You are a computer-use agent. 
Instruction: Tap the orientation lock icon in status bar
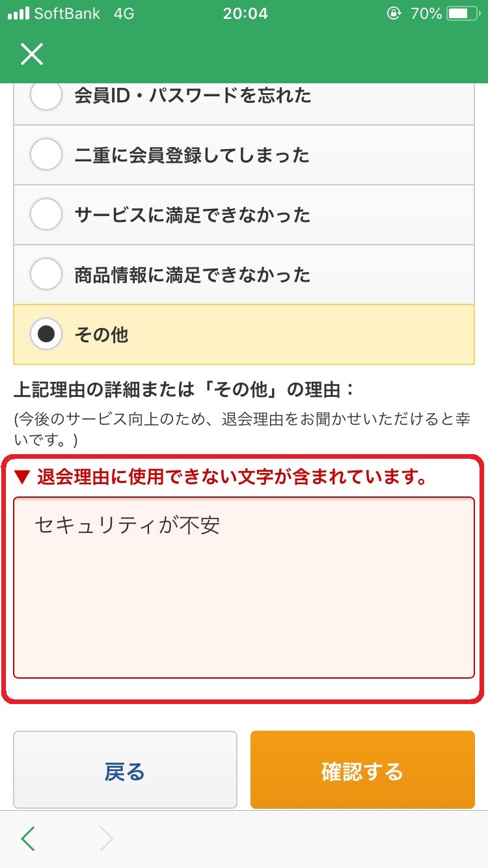click(x=394, y=13)
